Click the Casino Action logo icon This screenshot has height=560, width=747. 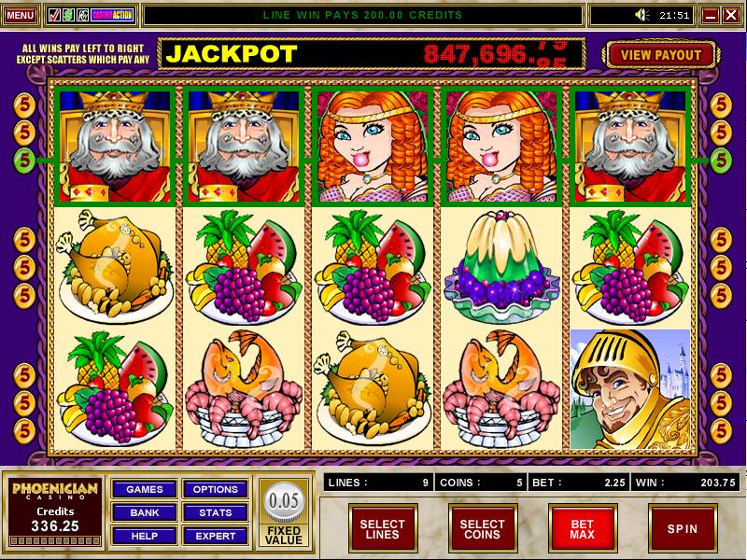(112, 16)
